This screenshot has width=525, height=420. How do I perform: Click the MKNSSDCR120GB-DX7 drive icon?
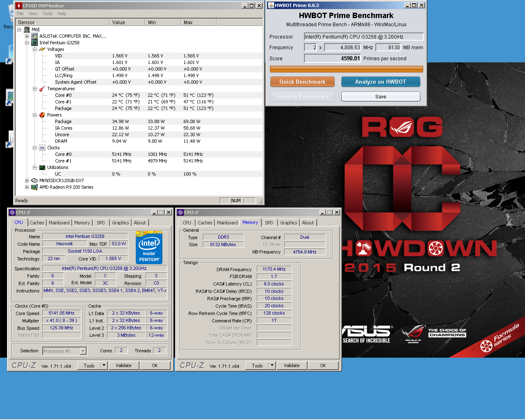[34, 180]
